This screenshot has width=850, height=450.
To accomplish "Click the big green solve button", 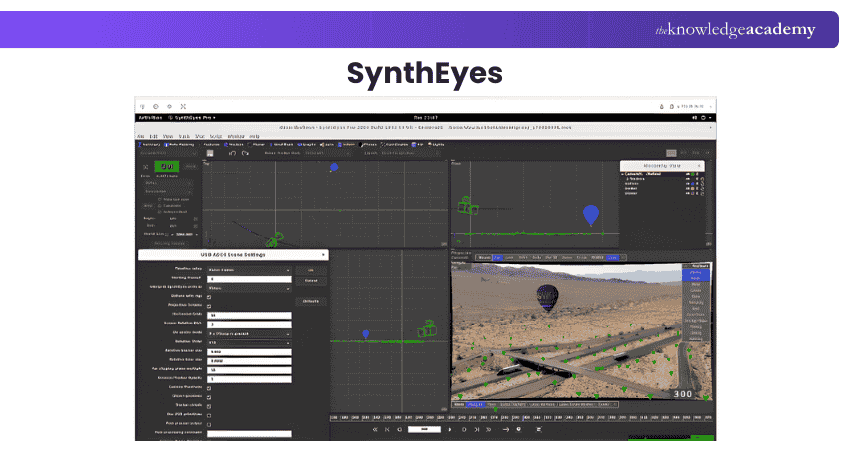I will pos(167,166).
